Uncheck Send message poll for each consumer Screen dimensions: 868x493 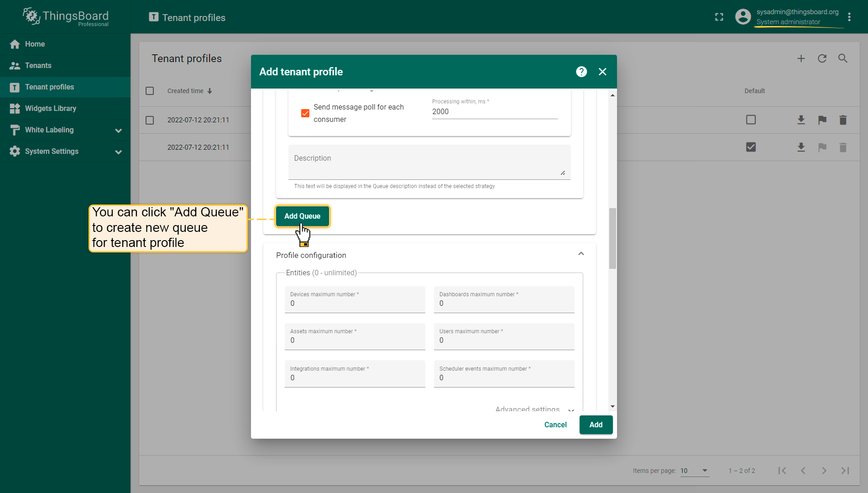point(305,113)
